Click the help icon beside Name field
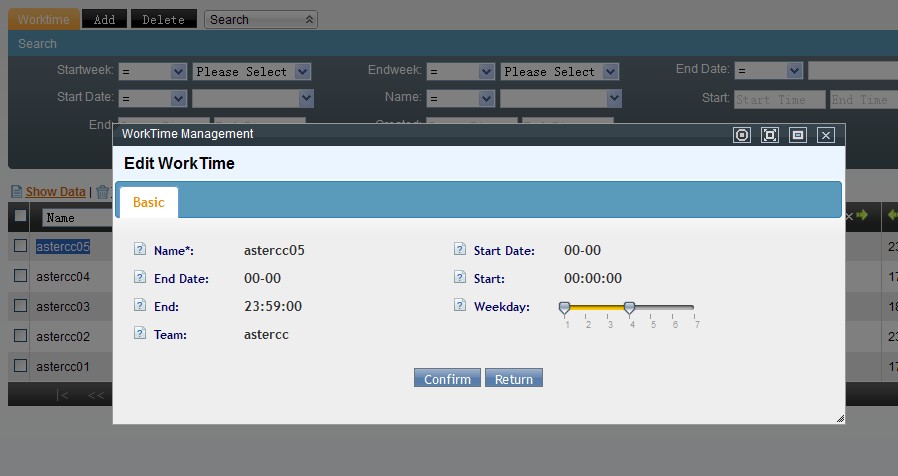Image resolution: width=898 pixels, height=476 pixels. (140, 250)
